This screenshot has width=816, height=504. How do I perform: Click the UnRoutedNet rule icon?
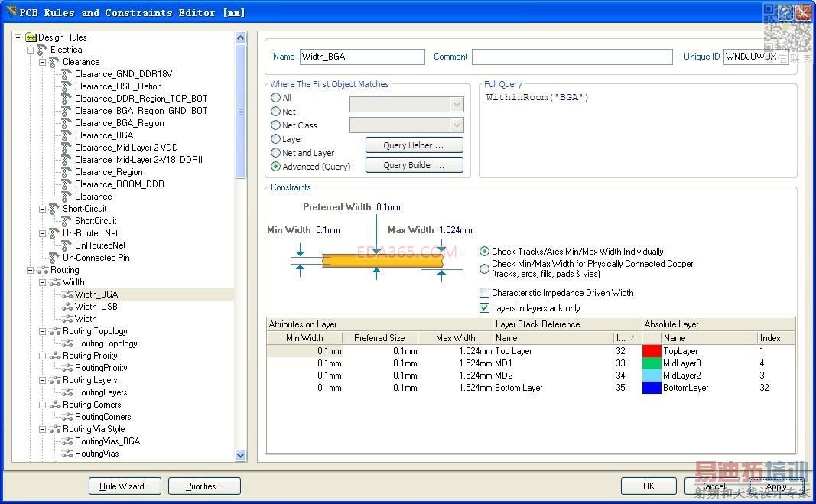pos(67,245)
